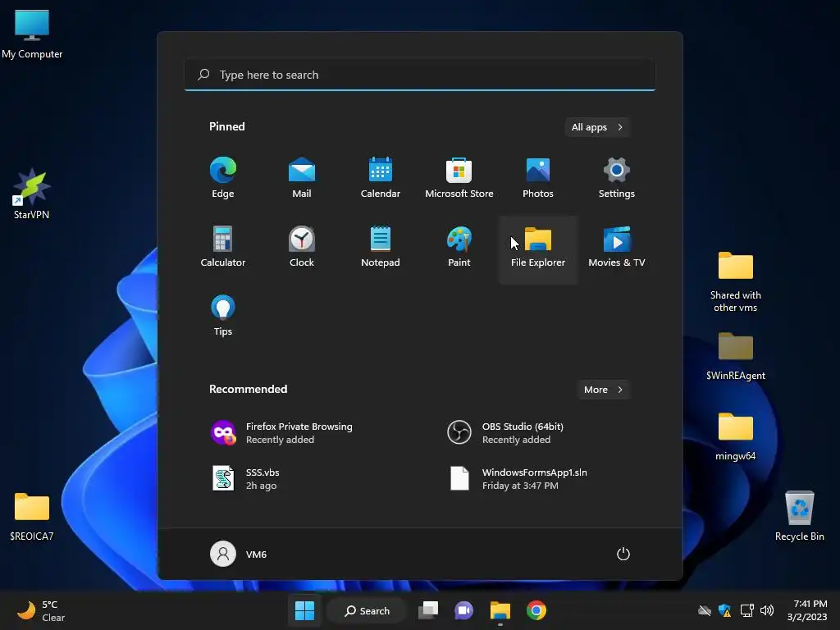Open File Explorer from the Start menu
Viewport: 840px width, 630px height.
538,249
